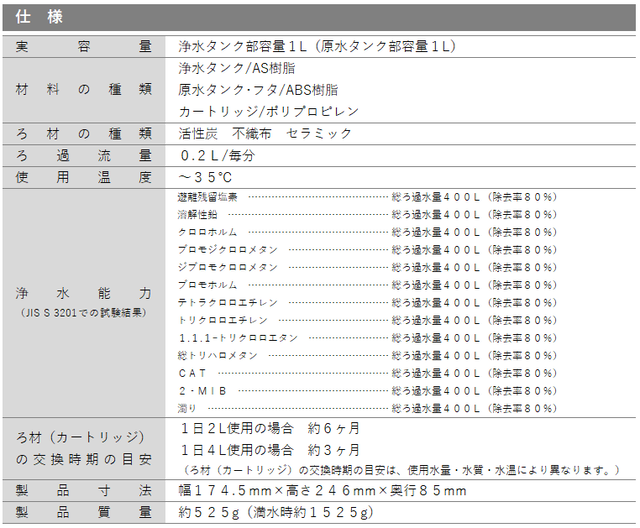
Task: Click 濁り substance name
Action: tap(187, 408)
